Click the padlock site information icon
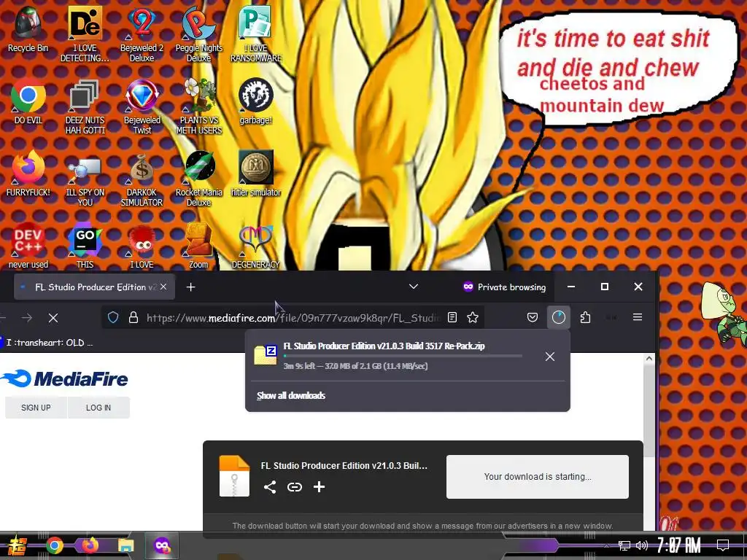The height and width of the screenshot is (560, 747). [133, 318]
